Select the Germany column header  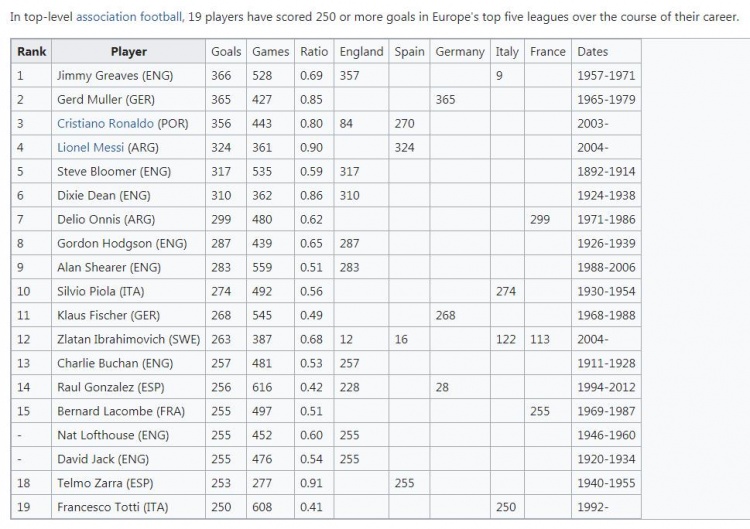point(460,51)
